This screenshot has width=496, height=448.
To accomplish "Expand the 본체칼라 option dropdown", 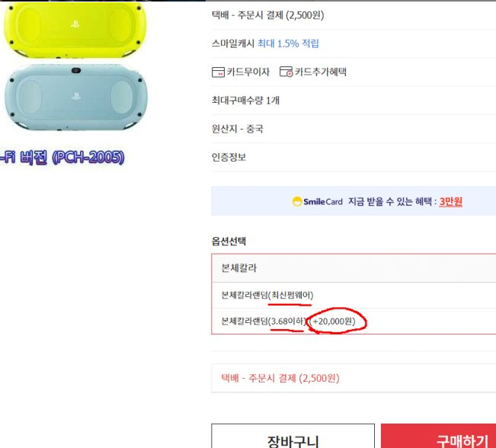I will [354, 268].
